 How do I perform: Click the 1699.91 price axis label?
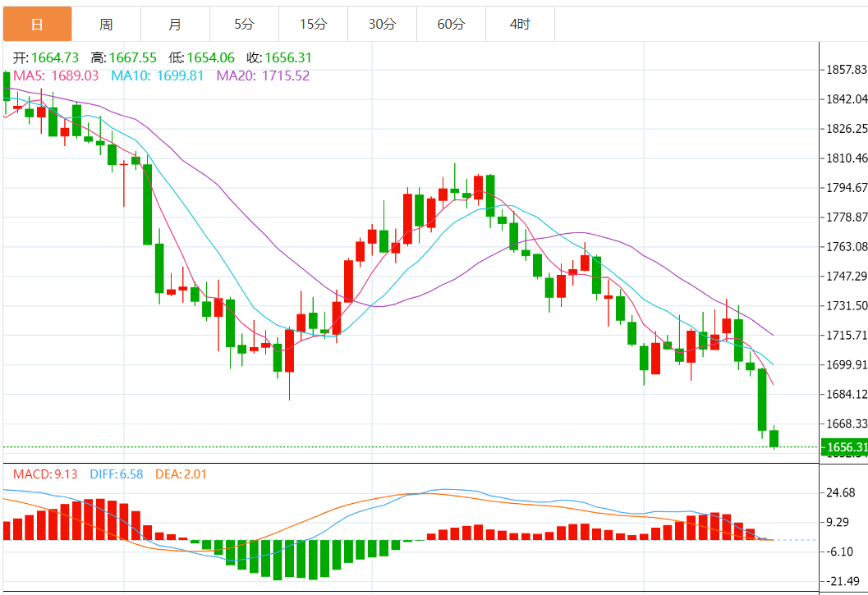[x=847, y=364]
